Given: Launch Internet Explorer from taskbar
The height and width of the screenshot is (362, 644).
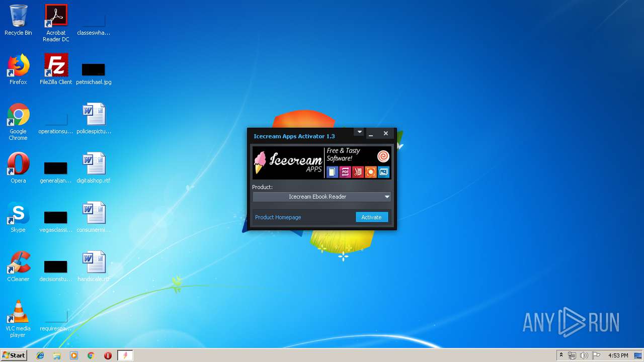Looking at the screenshot, I should coord(40,355).
